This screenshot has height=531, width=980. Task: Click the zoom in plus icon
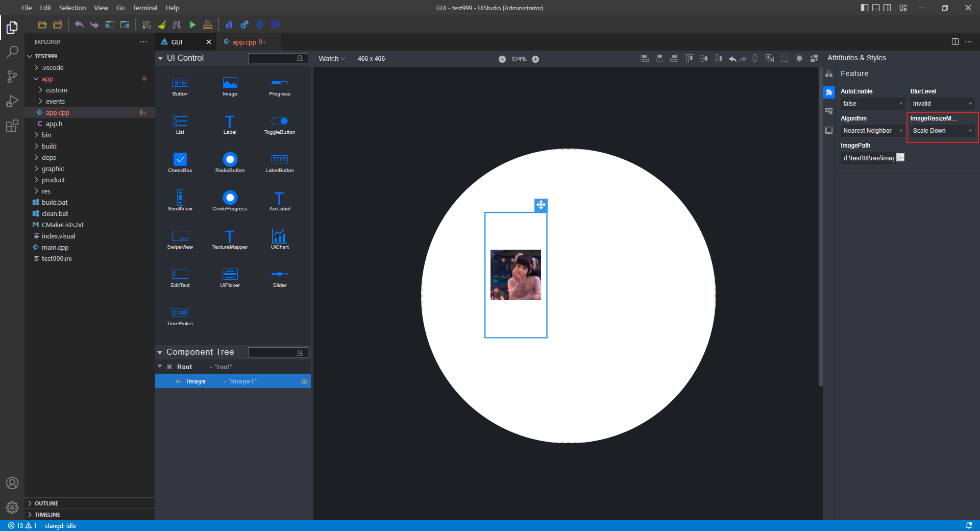click(535, 59)
